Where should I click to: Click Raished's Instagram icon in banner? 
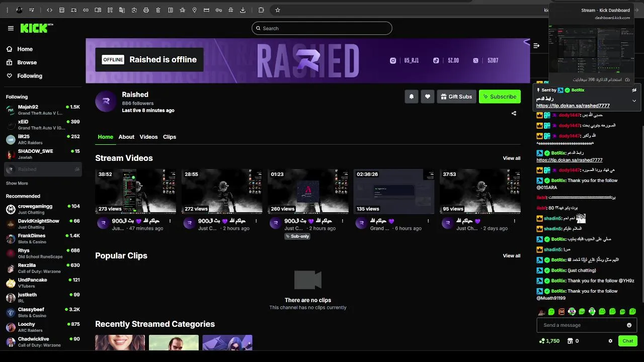coord(393,60)
